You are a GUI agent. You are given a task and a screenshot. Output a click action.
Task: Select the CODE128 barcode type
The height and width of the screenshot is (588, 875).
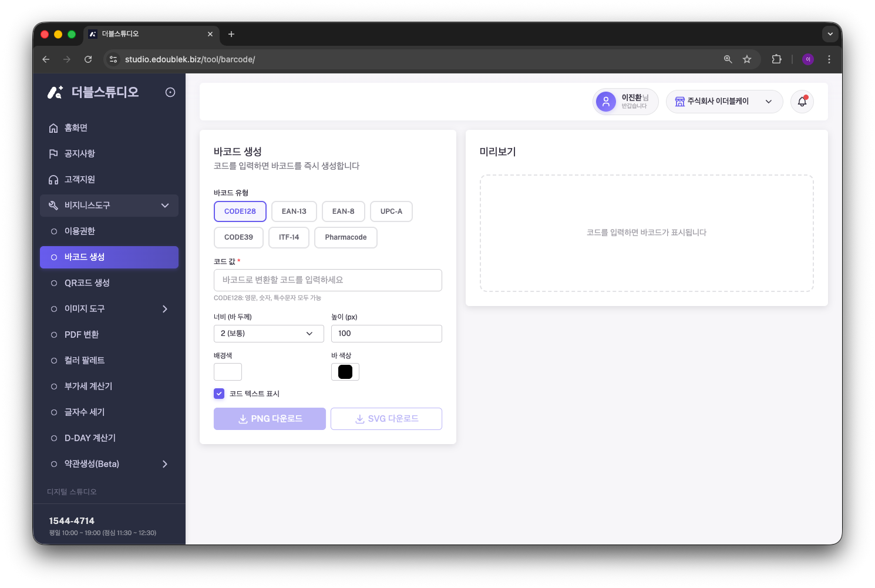coord(240,211)
